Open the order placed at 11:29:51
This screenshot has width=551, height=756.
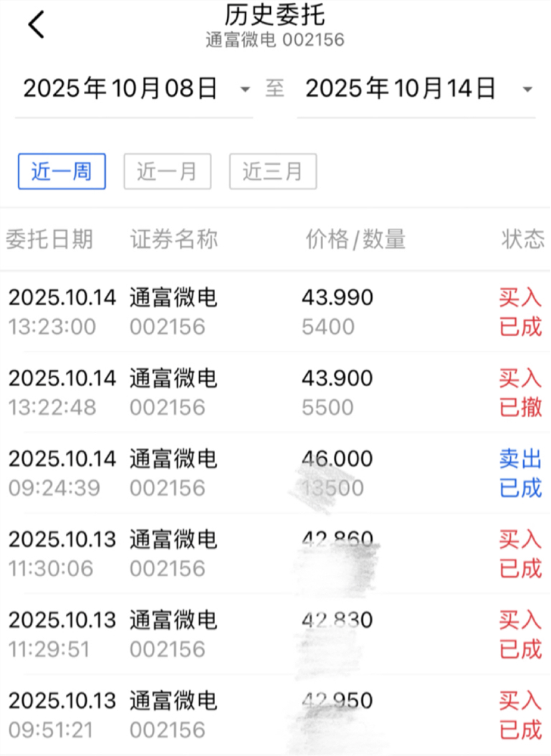275,634
